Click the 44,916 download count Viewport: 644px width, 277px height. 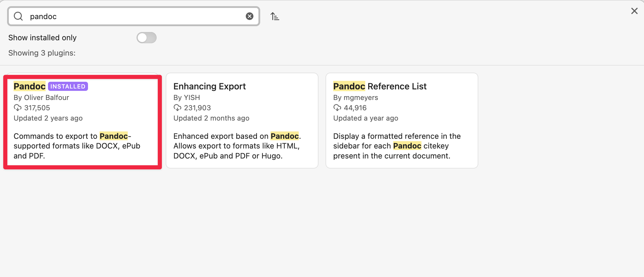[x=355, y=108]
